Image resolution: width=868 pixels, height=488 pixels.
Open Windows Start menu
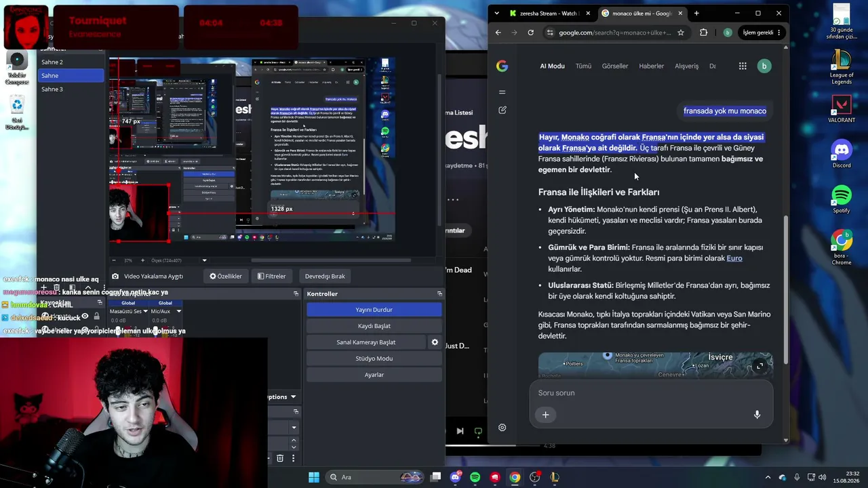[314, 477]
